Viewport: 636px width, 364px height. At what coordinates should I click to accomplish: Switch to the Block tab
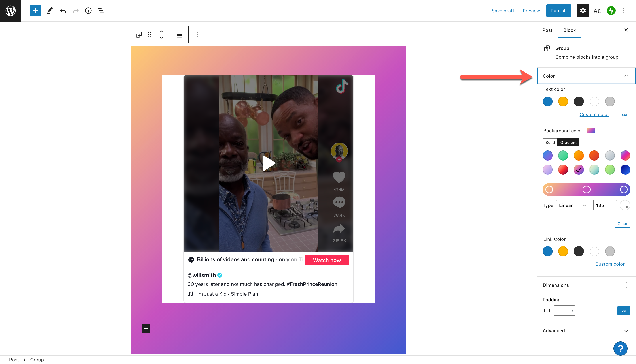click(x=569, y=30)
